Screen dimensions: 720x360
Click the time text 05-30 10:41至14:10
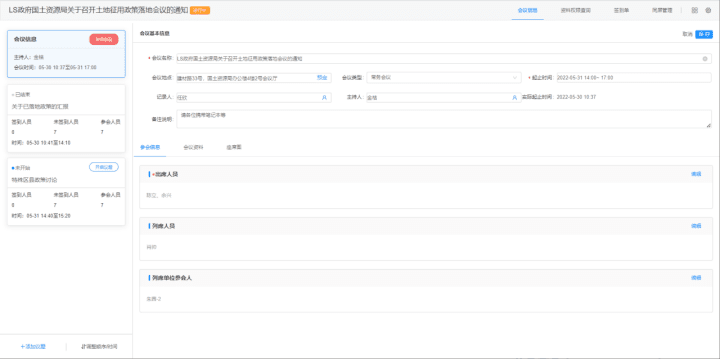[x=49, y=143]
